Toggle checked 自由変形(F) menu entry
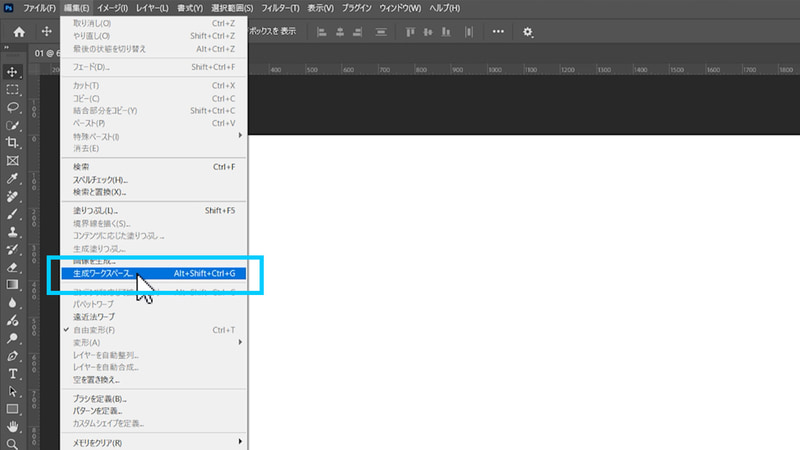The width and height of the screenshot is (800, 450). point(154,330)
